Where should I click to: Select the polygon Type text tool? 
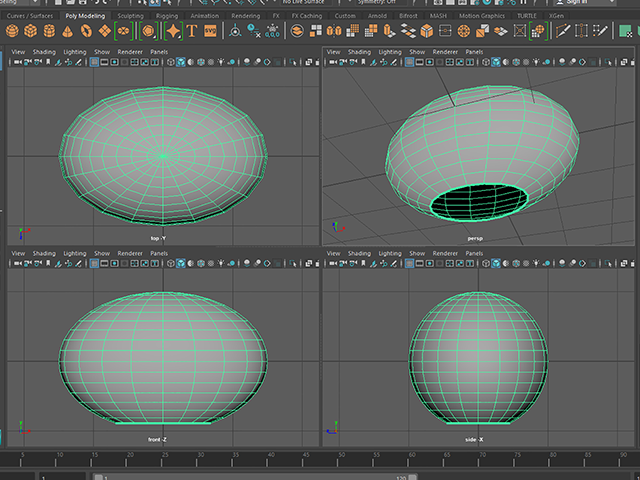point(192,31)
